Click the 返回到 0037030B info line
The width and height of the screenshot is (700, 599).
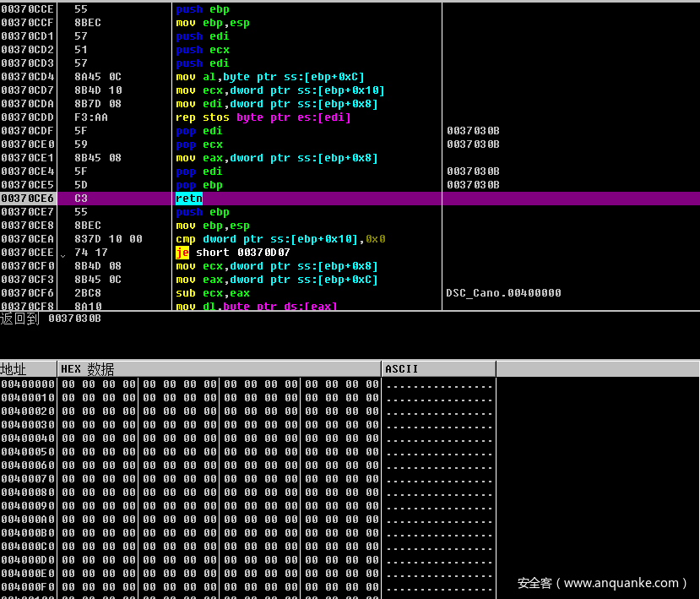click(51, 319)
